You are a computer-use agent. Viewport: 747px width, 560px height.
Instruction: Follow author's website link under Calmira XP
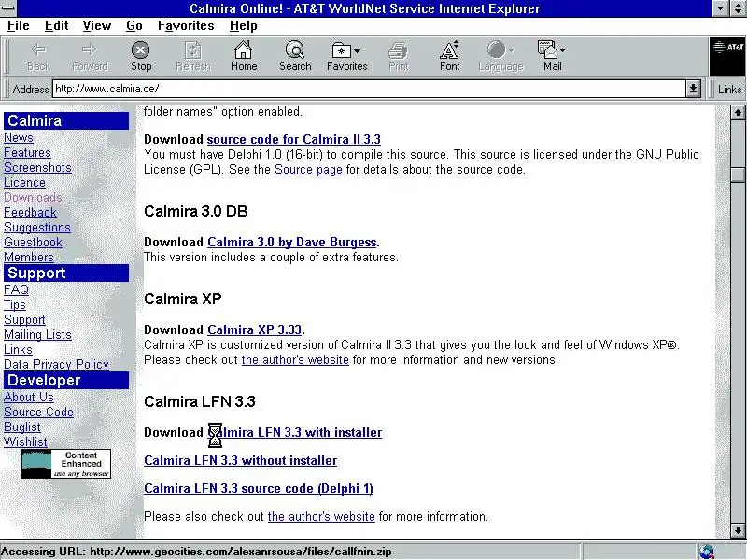coord(295,360)
